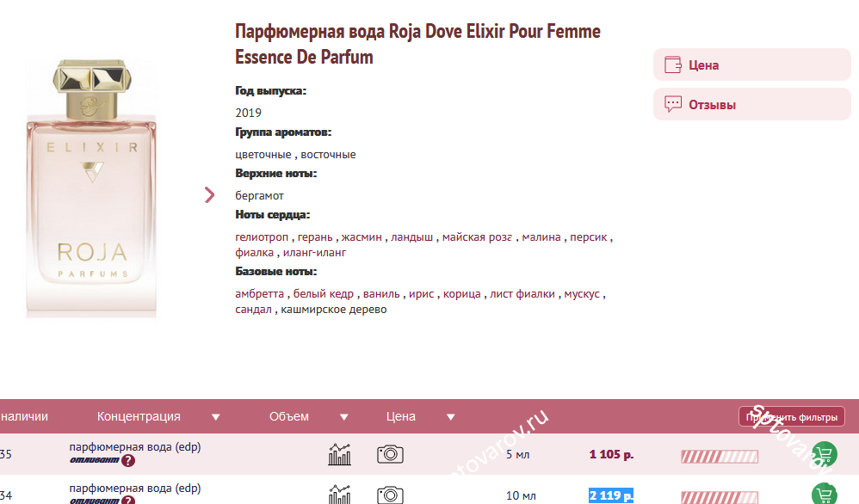The image size is (859, 504).
Task: Open the Концентрация filter dropdown arrow
Action: click(216, 417)
